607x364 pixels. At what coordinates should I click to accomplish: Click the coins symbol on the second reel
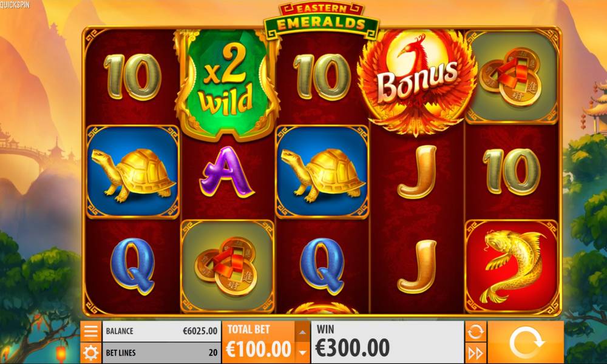pyautogui.click(x=228, y=266)
